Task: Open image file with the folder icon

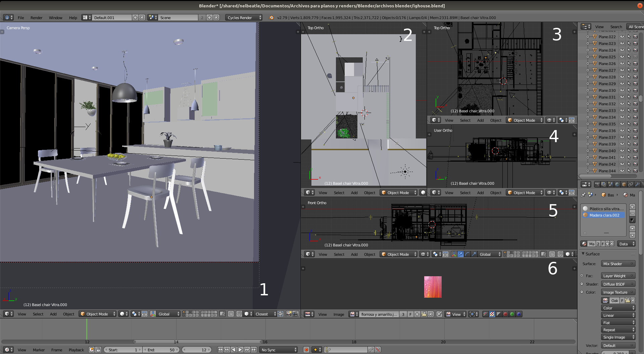Action: [x=424, y=314]
